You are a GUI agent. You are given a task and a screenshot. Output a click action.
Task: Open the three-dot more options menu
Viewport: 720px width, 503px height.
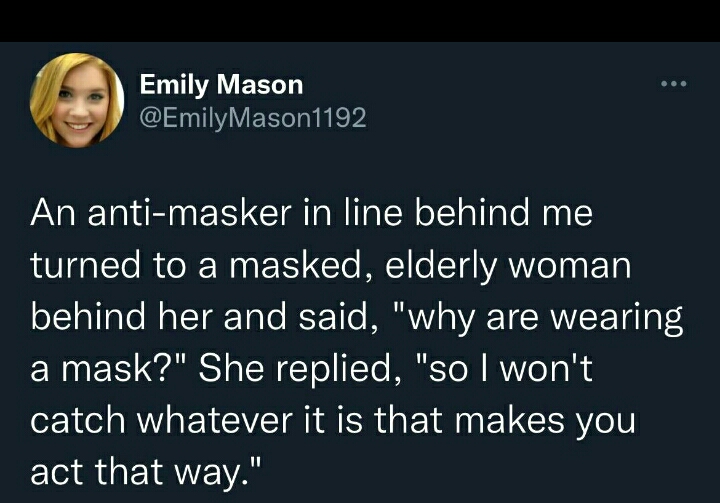click(x=674, y=85)
